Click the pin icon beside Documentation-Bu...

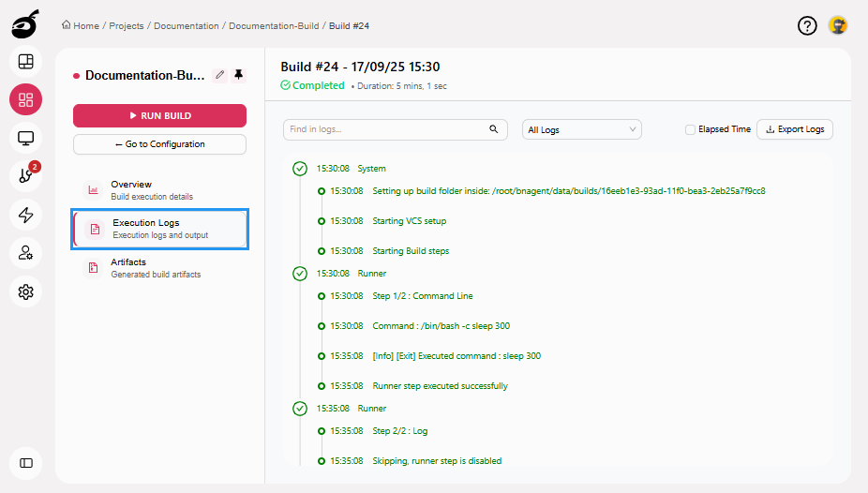(239, 75)
